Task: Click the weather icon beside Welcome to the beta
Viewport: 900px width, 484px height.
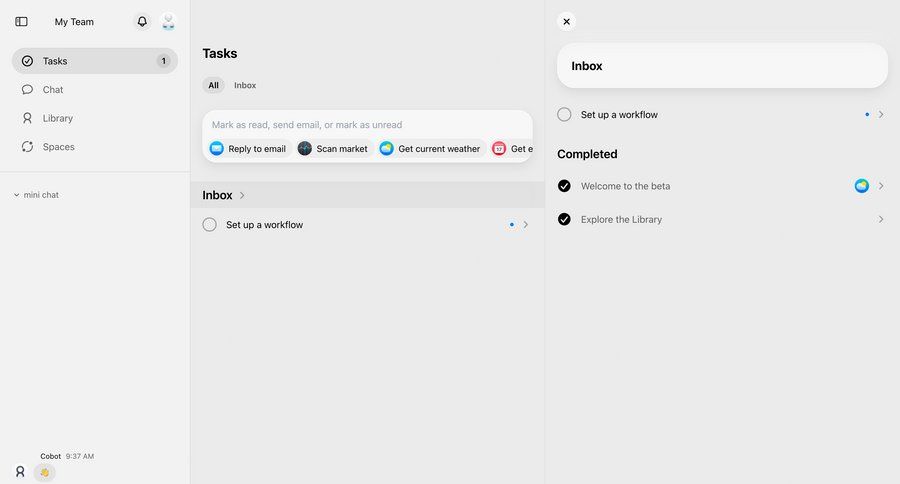Action: point(862,186)
